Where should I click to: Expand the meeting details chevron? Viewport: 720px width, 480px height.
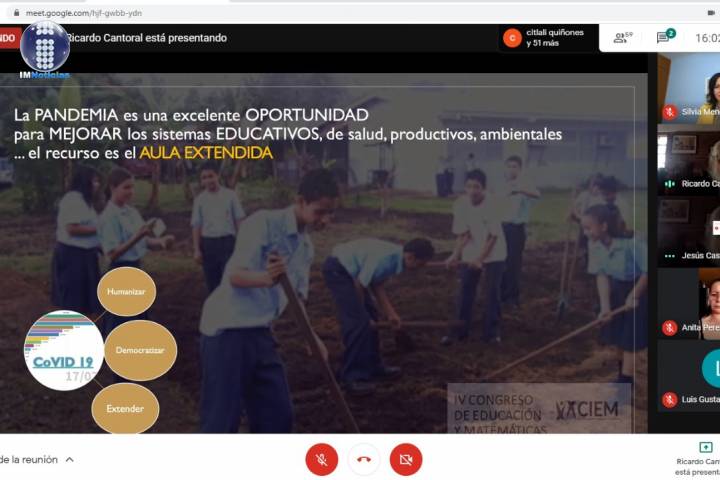click(x=69, y=460)
